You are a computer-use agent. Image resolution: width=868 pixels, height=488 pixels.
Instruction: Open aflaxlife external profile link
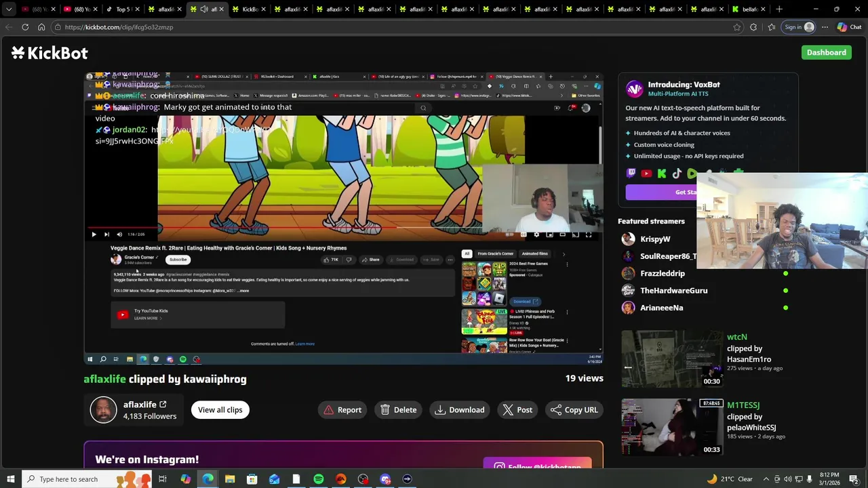(163, 405)
